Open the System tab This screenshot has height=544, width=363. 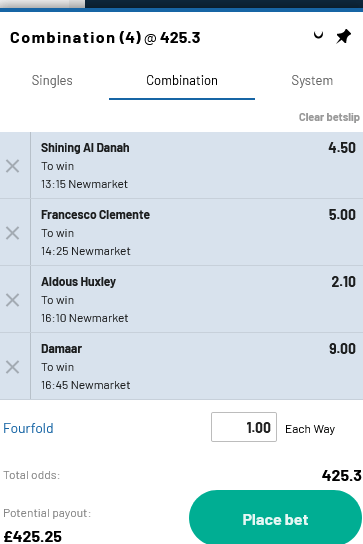(312, 80)
